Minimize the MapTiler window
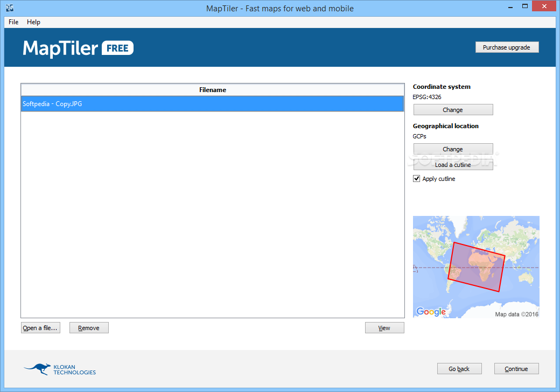 coord(510,6)
